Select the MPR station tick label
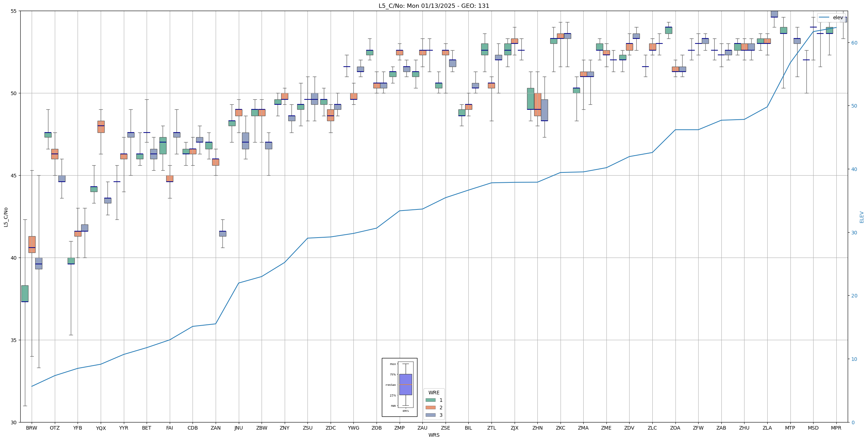This screenshot has height=441, width=868. [x=836, y=428]
